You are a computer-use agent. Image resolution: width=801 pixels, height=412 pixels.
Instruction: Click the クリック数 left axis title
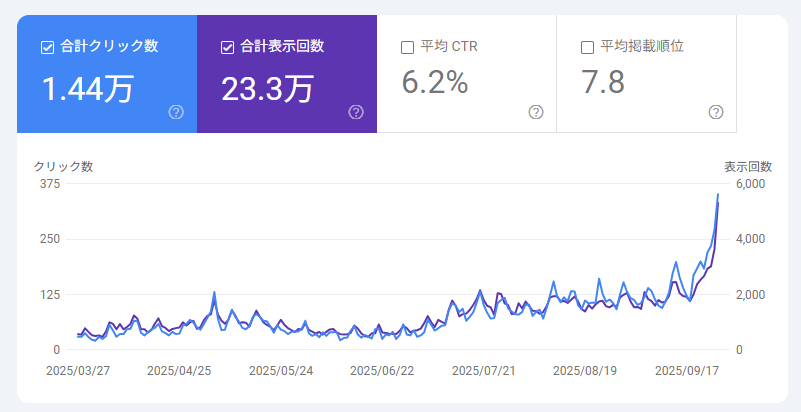point(63,166)
